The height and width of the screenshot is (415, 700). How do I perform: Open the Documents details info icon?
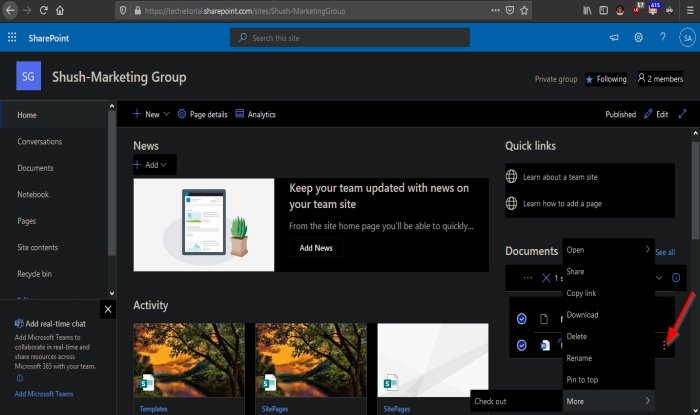pyautogui.click(x=676, y=278)
